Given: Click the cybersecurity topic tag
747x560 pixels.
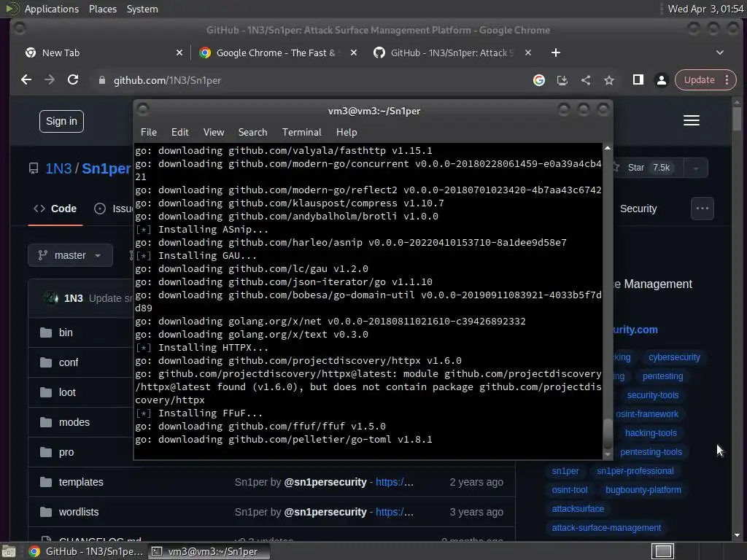Looking at the screenshot, I should [674, 357].
